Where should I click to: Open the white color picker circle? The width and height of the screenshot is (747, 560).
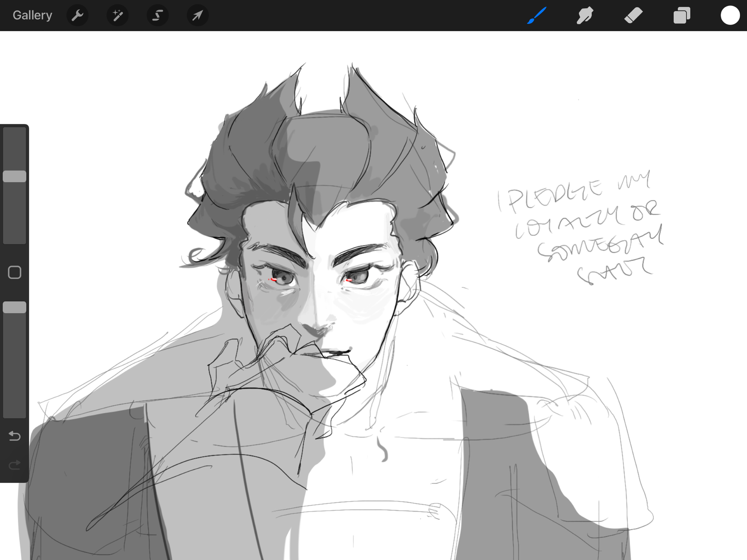pyautogui.click(x=730, y=15)
